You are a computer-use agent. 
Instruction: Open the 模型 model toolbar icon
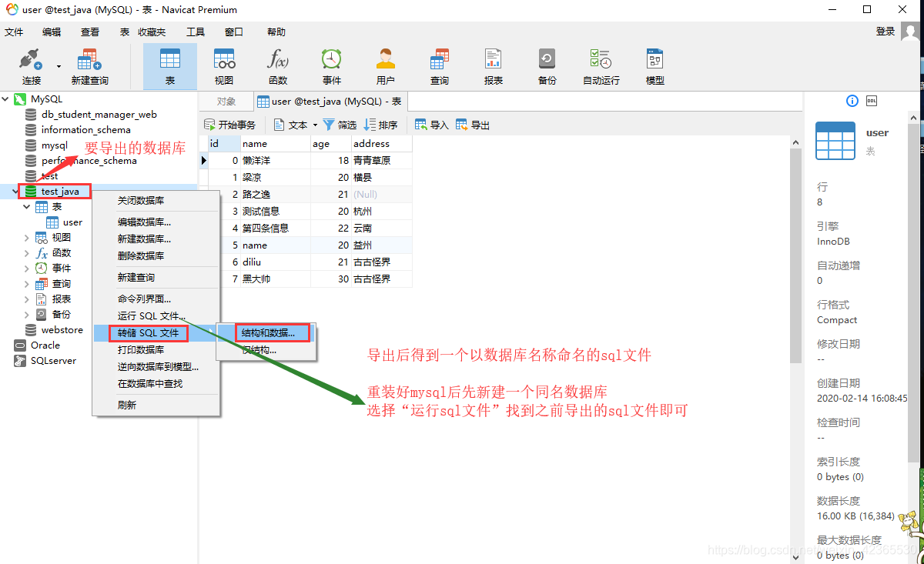point(655,67)
